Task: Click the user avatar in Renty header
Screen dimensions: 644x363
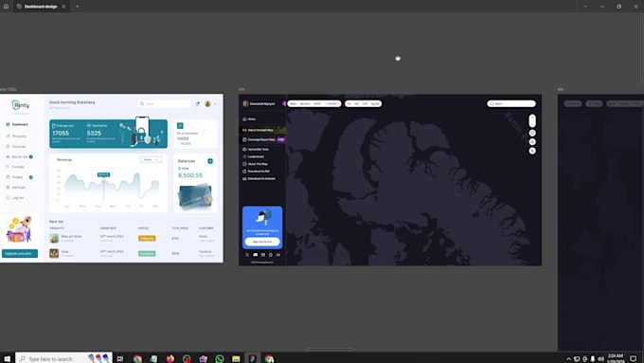Action: click(x=207, y=103)
